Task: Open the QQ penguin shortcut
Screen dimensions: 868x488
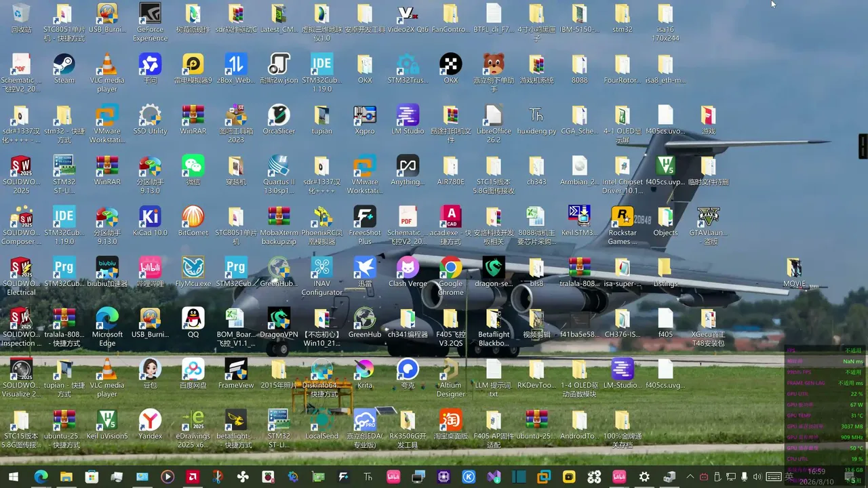Action: coord(193,323)
